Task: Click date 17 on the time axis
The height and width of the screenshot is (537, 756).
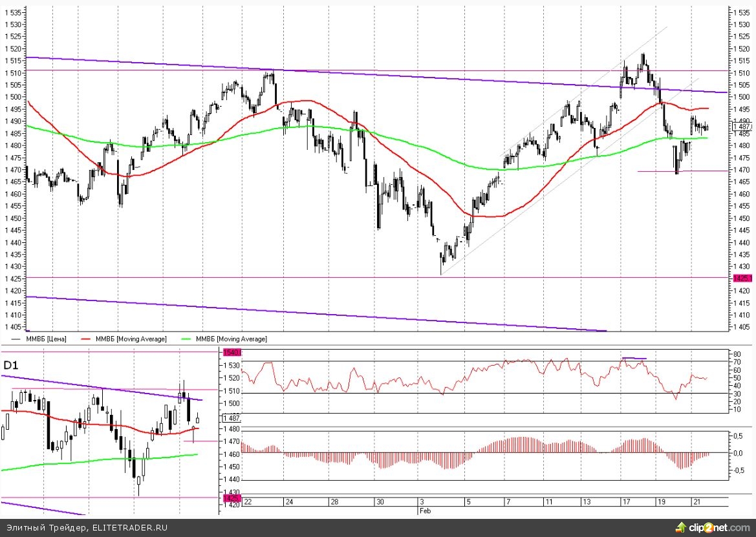Action: pyautogui.click(x=625, y=502)
